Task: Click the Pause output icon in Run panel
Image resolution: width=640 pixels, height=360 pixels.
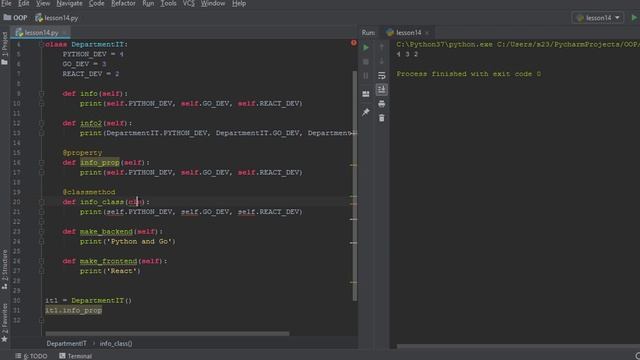Action: click(x=366, y=76)
